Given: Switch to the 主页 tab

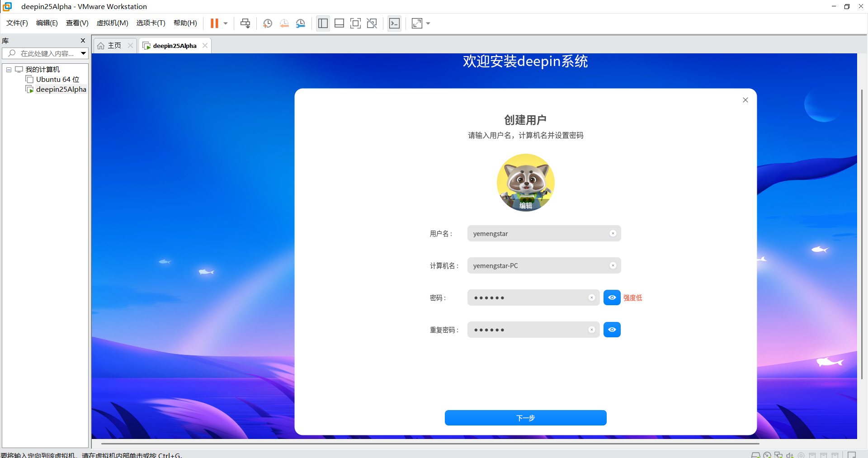Looking at the screenshot, I should 110,46.
